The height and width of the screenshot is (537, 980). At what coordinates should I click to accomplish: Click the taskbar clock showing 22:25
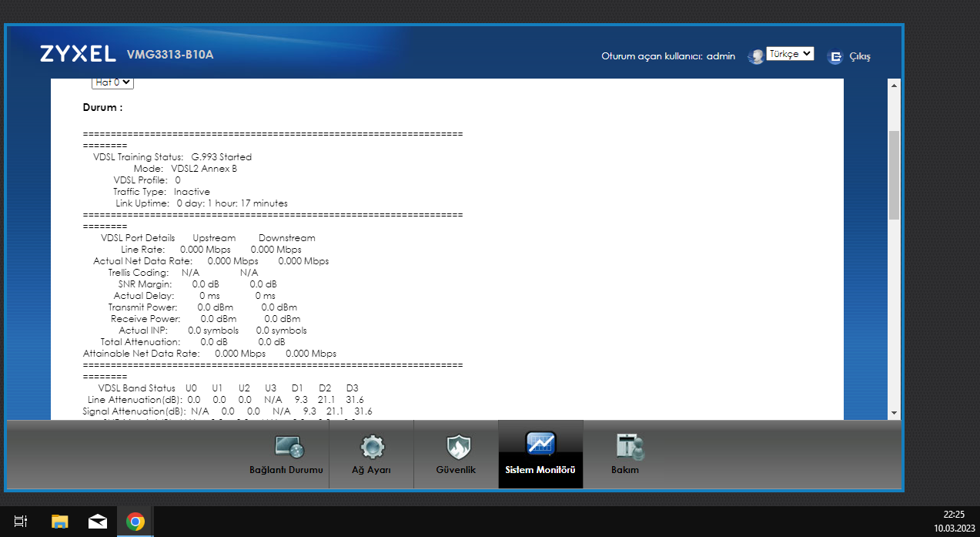(x=954, y=515)
